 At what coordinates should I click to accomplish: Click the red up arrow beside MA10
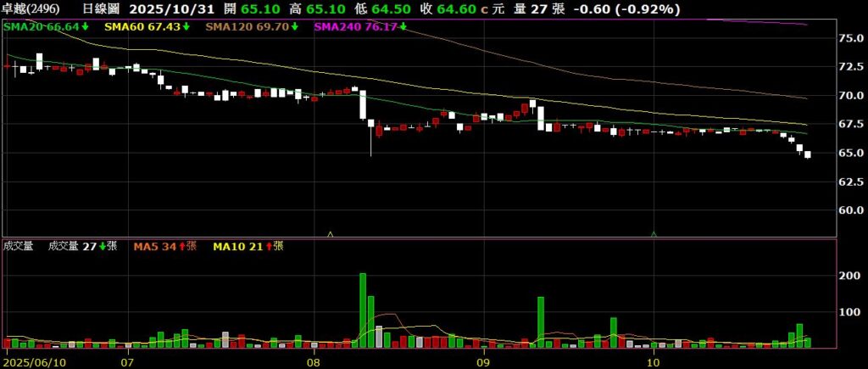click(x=267, y=246)
